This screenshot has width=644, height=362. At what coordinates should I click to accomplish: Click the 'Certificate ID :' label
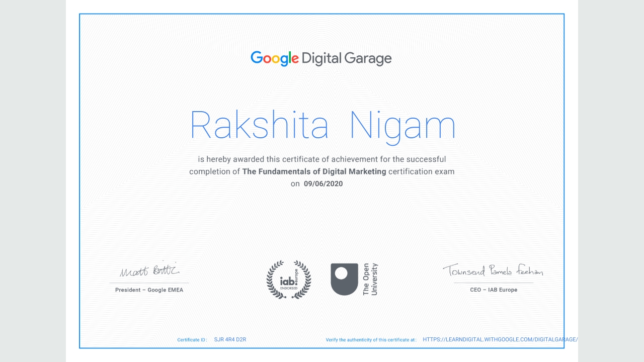pos(192,340)
